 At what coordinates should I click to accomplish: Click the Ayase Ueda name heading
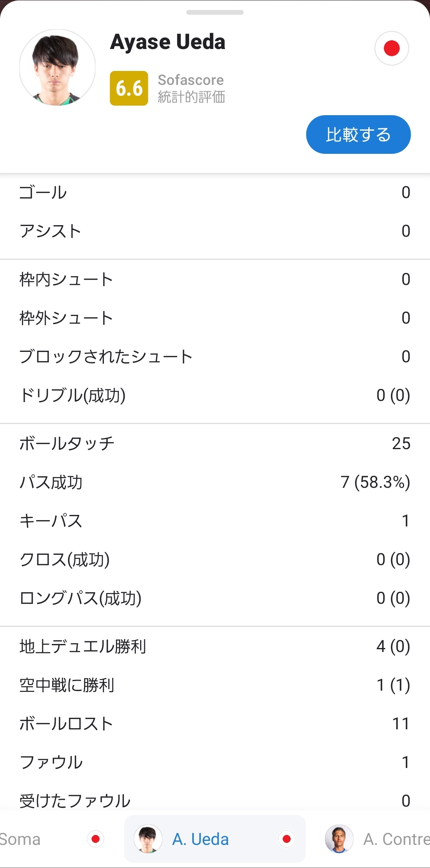pyautogui.click(x=168, y=42)
